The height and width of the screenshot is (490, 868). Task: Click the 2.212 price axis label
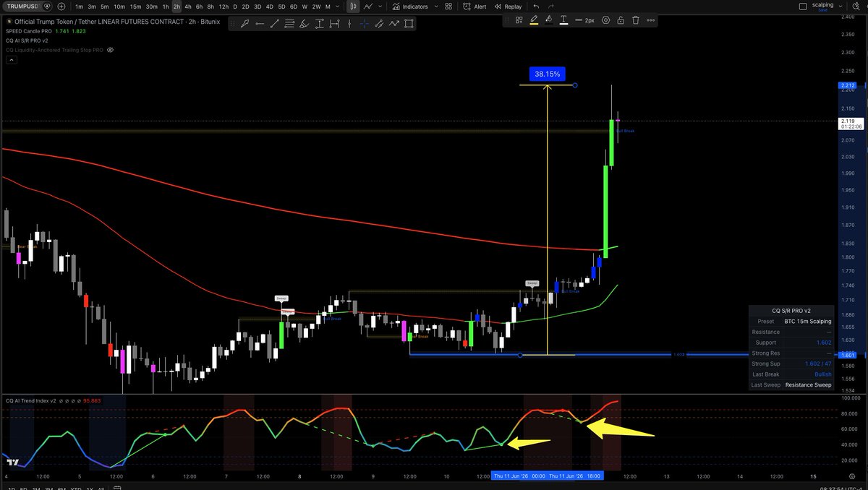click(848, 85)
